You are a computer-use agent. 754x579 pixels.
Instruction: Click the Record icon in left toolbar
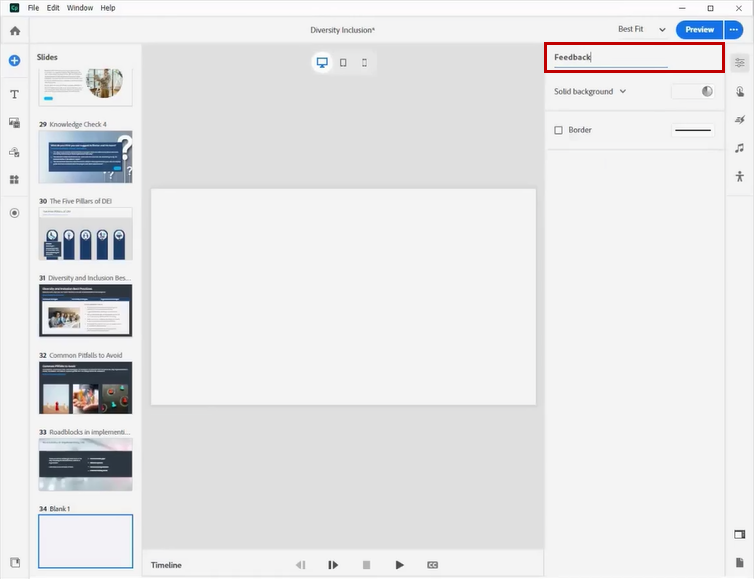click(14, 213)
